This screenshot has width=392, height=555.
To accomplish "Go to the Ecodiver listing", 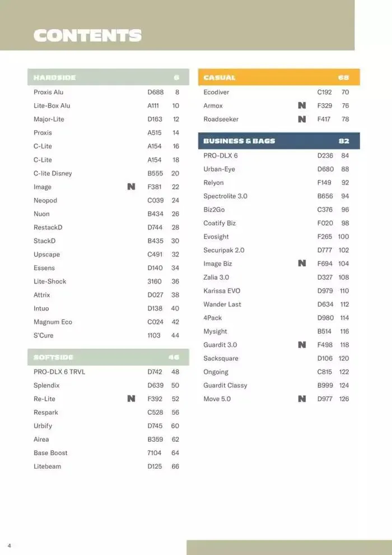I will [216, 92].
